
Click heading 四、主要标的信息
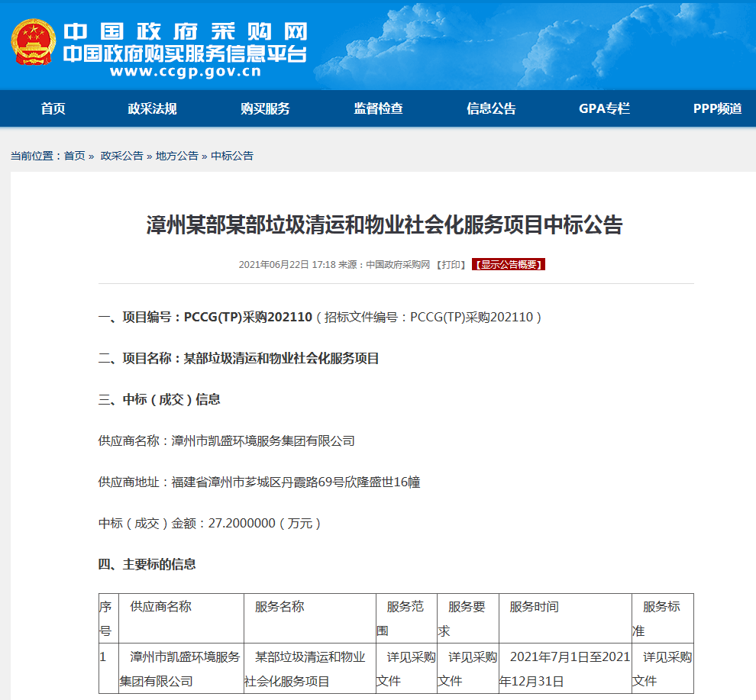point(147,564)
